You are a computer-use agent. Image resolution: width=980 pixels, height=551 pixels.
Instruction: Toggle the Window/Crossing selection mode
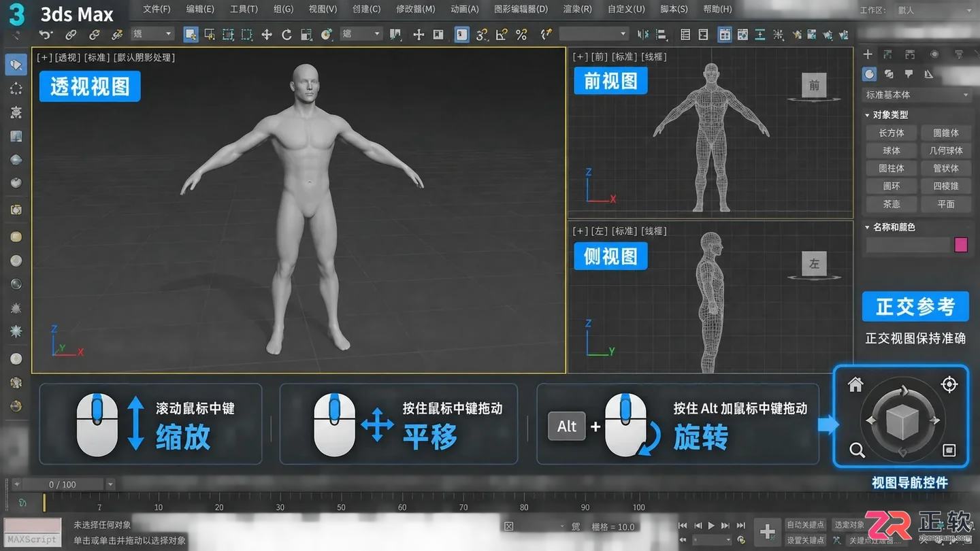(246, 34)
